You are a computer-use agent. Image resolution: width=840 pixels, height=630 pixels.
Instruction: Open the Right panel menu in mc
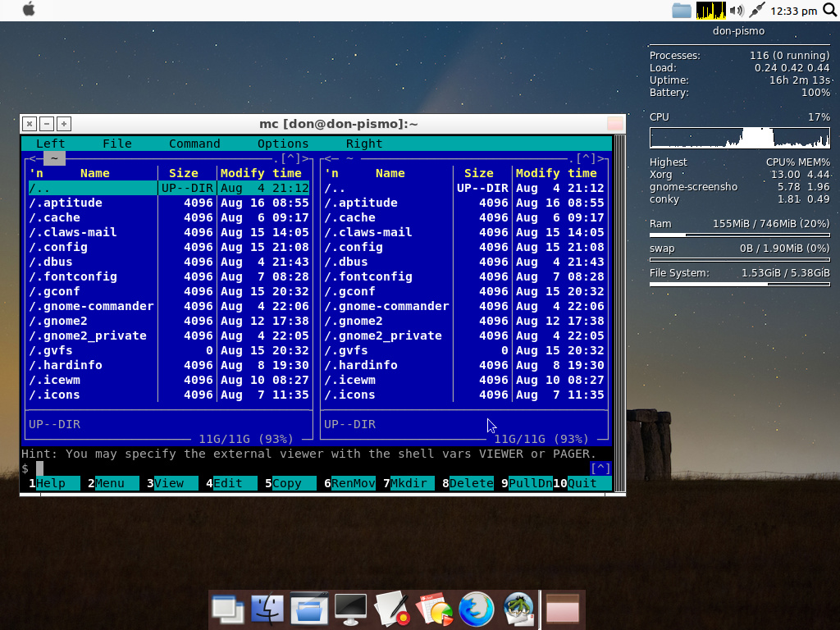click(363, 144)
